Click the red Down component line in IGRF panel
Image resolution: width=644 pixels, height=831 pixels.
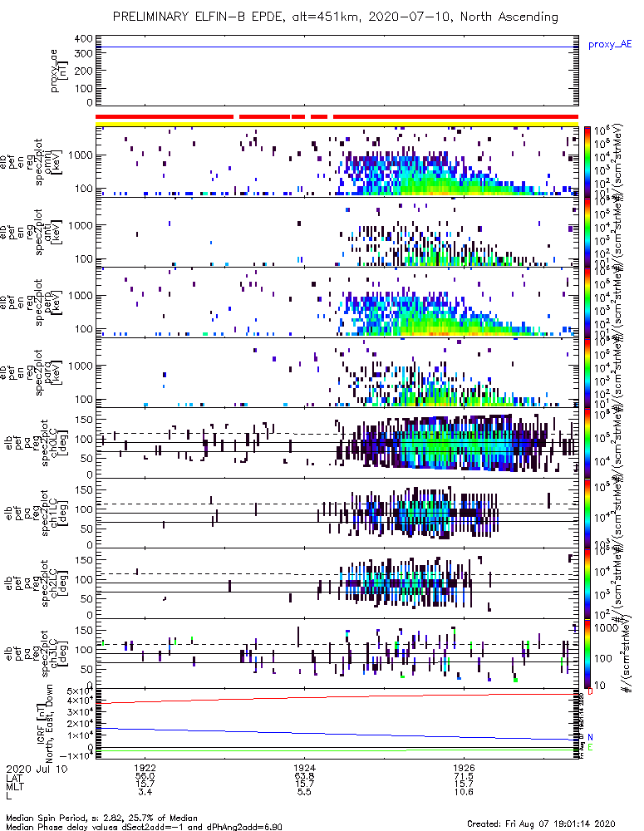click(337, 697)
